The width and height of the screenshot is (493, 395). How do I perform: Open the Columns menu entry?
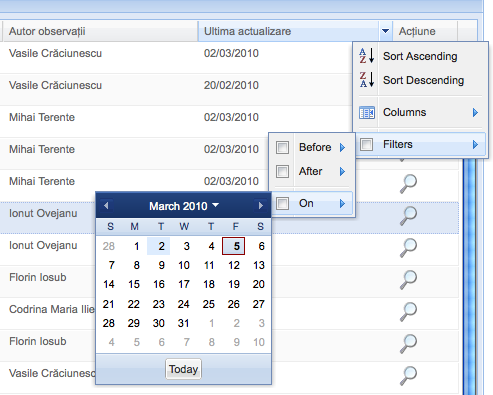click(420, 113)
